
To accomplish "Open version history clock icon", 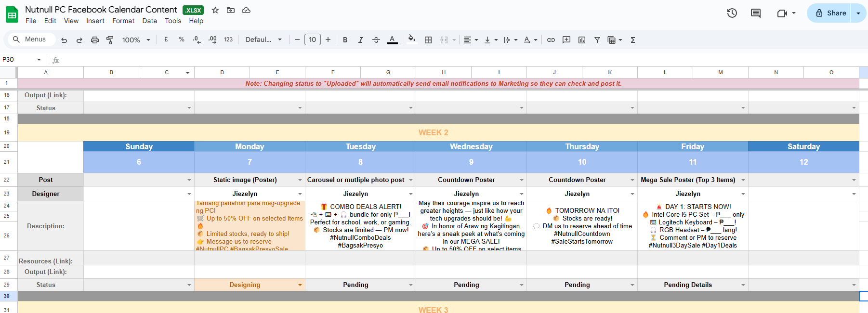I will pos(732,13).
